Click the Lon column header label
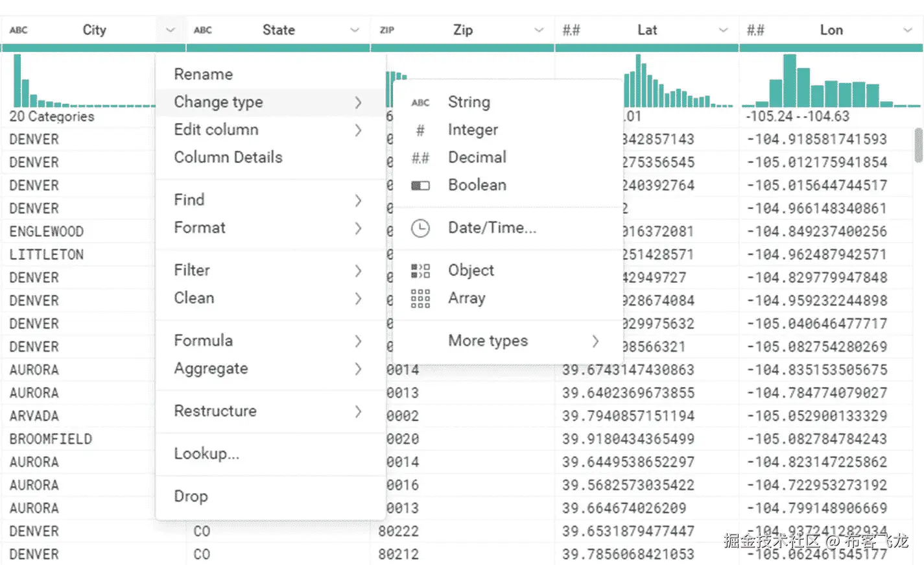 coord(831,30)
